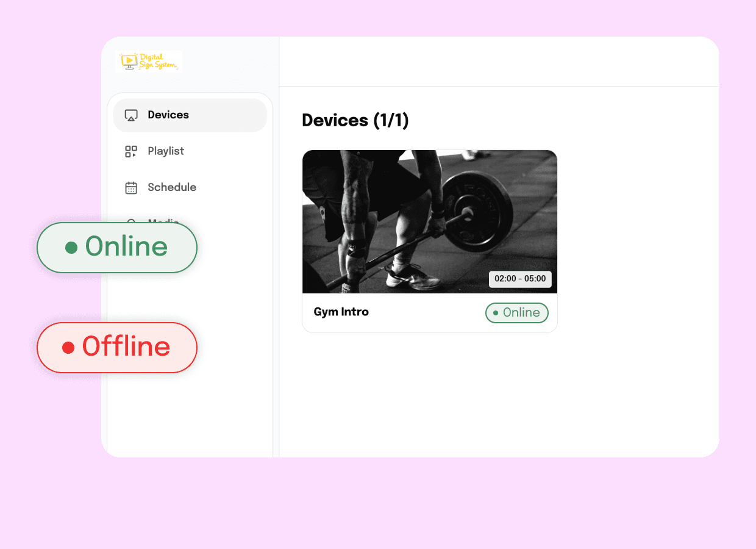Click the Schedule calendar icon
This screenshot has height=549, width=756.
click(x=131, y=188)
